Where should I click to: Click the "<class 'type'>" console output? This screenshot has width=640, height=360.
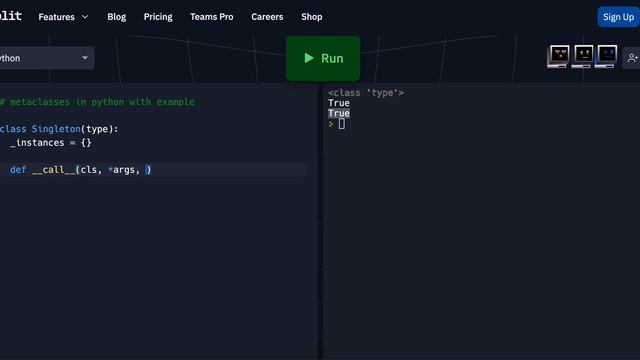pos(366,93)
